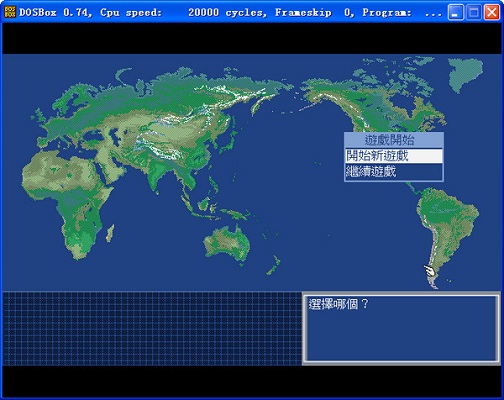
Task: Maximize the DOSBox window
Action: pos(473,13)
